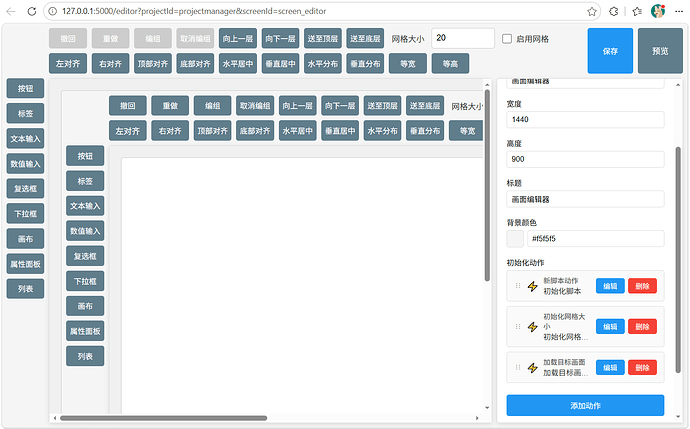Viewport: 690px width, 429px height.
Task: Click 送至底层 in the main toolbar
Action: click(x=365, y=39)
